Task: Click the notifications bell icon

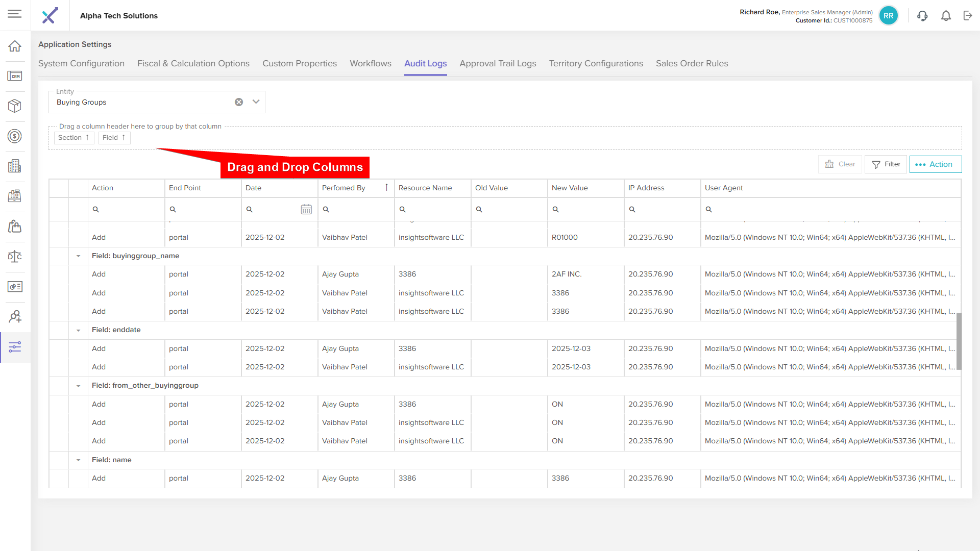Action: 946,16
